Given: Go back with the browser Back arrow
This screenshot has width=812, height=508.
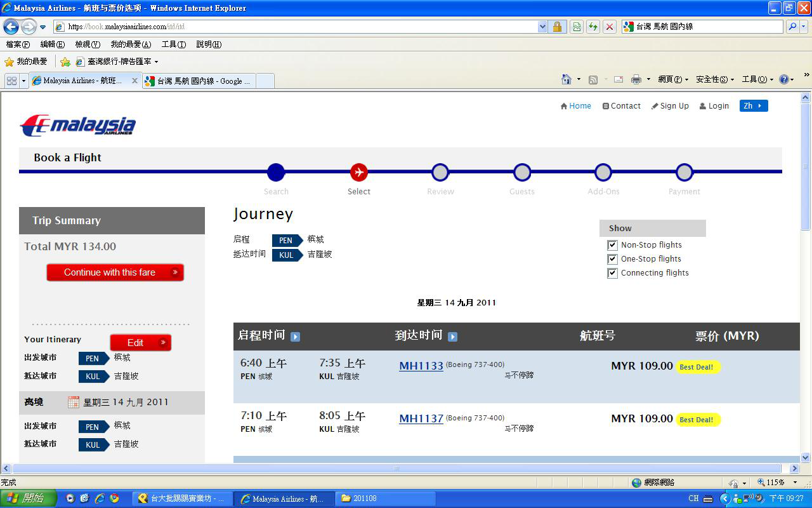Looking at the screenshot, I should [x=11, y=27].
